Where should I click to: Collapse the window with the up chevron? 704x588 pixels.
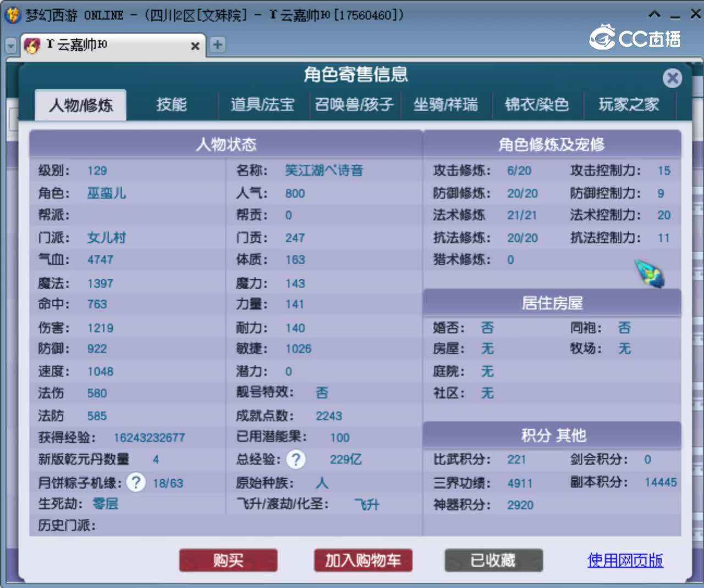coord(654,14)
